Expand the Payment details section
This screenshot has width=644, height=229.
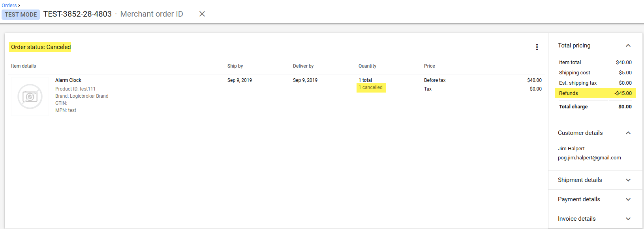pos(628,199)
